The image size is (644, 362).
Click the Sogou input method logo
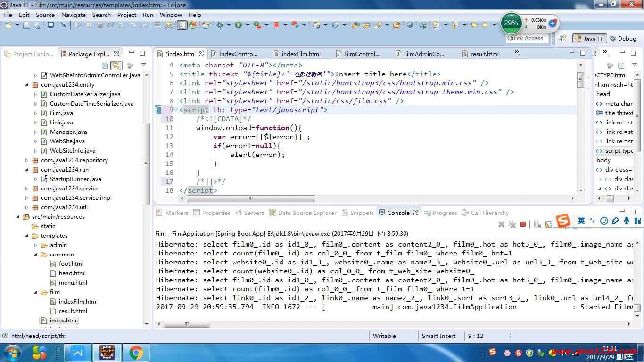tap(562, 220)
